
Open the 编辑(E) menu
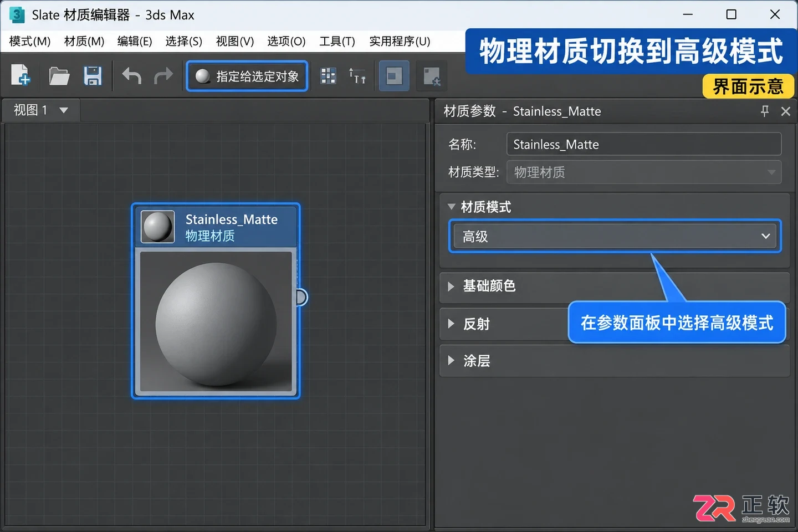pyautogui.click(x=135, y=41)
